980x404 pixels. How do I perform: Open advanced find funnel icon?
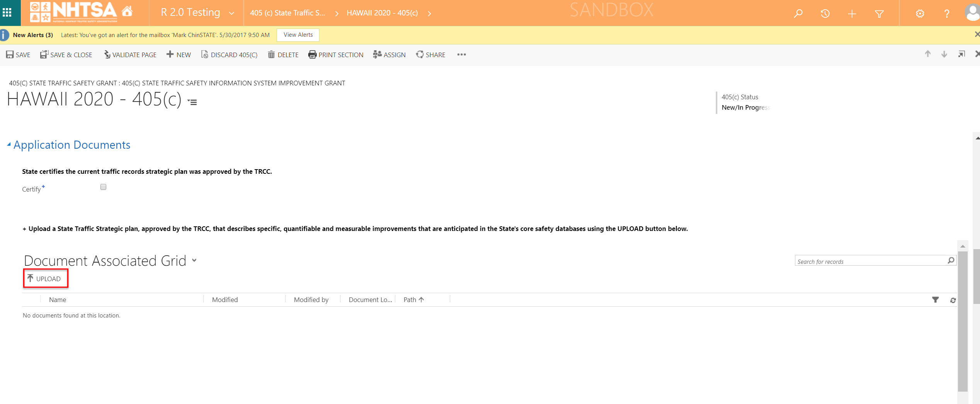[x=879, y=14]
